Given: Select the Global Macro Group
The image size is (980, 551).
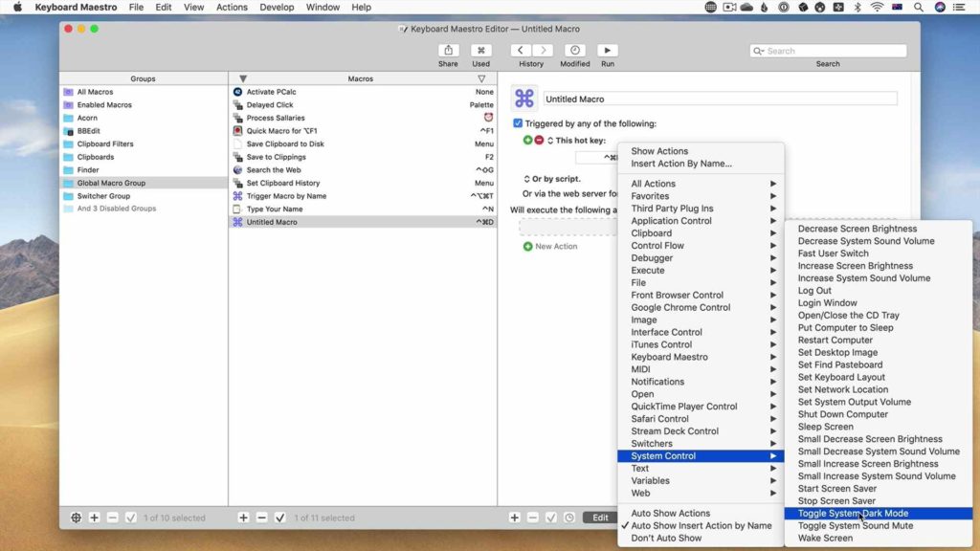Looking at the screenshot, I should [x=144, y=183].
